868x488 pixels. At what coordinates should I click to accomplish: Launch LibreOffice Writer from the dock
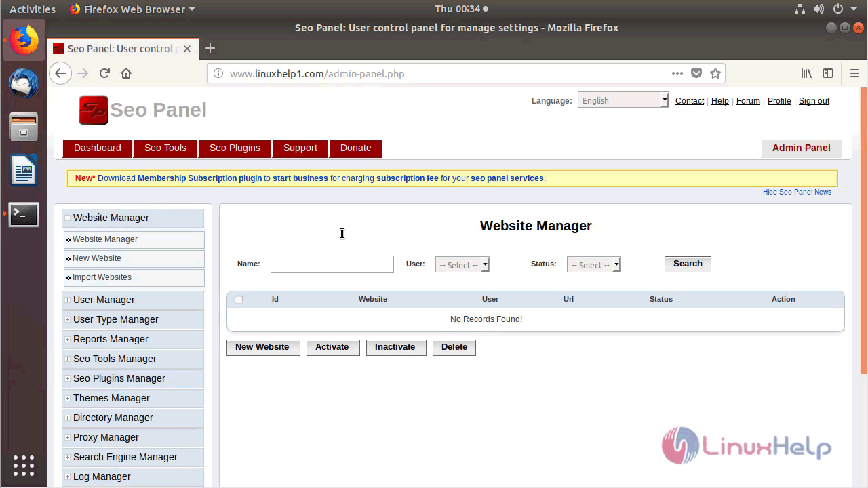(24, 170)
